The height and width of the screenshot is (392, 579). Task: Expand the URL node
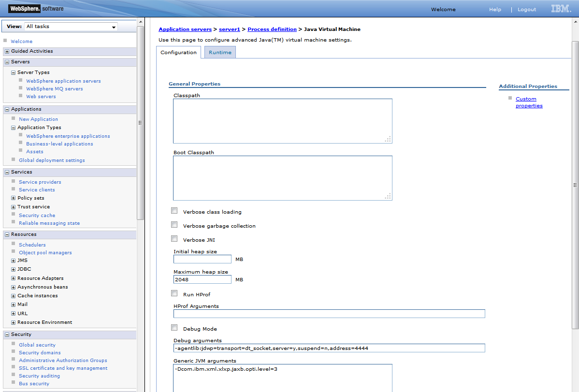pyautogui.click(x=14, y=314)
